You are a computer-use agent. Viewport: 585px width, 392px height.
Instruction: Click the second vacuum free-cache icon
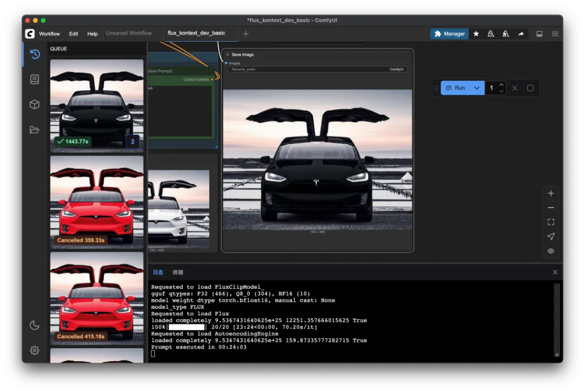pyautogui.click(x=506, y=34)
